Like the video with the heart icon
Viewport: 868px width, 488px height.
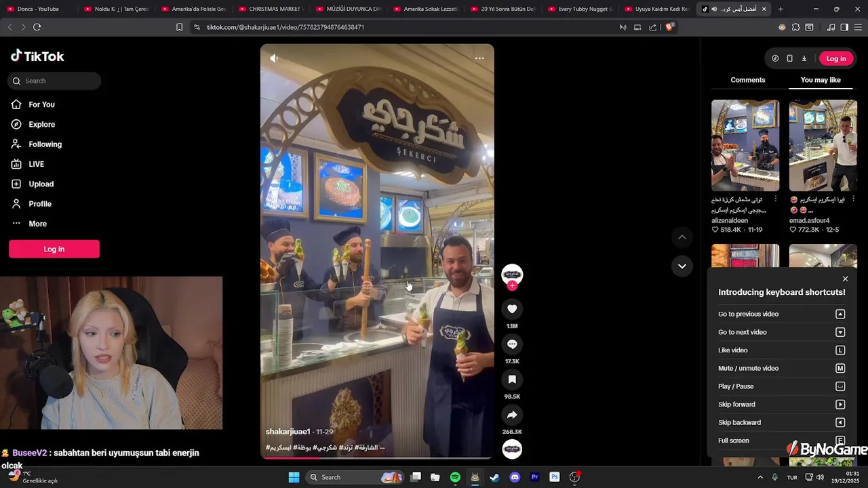tap(512, 309)
